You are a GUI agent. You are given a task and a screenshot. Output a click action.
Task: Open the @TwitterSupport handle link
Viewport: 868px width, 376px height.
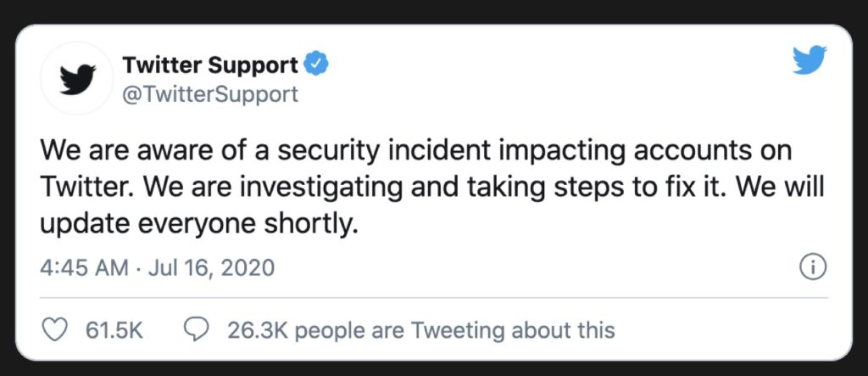click(x=210, y=93)
